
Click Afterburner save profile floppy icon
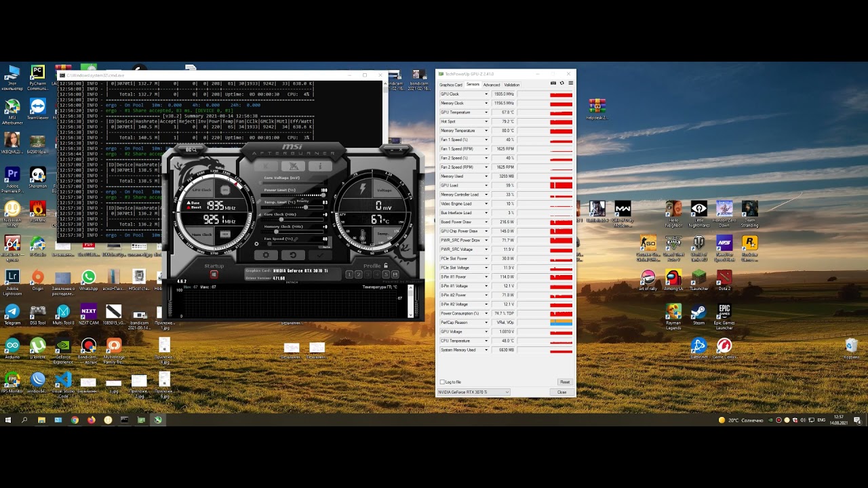pos(395,274)
